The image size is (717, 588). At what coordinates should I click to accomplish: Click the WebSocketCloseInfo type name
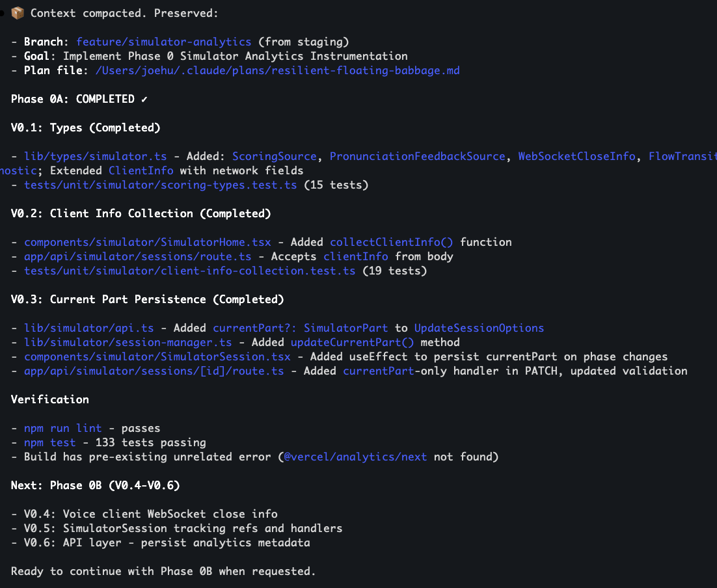[576, 156]
